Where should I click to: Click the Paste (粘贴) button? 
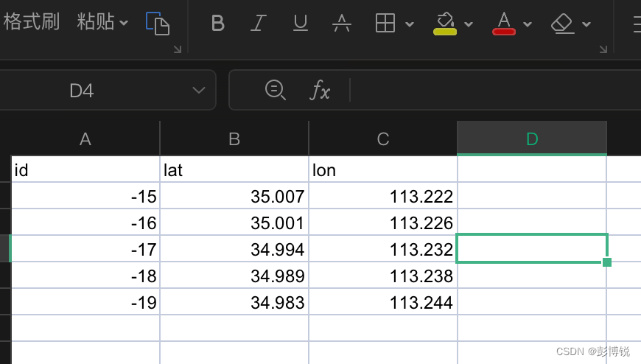point(95,21)
